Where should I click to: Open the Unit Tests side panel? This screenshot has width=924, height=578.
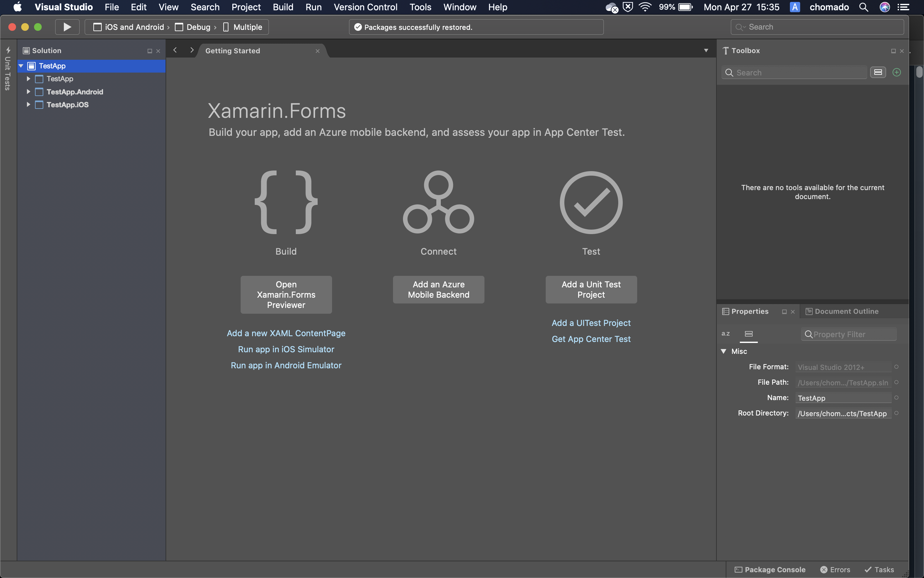tap(8, 69)
